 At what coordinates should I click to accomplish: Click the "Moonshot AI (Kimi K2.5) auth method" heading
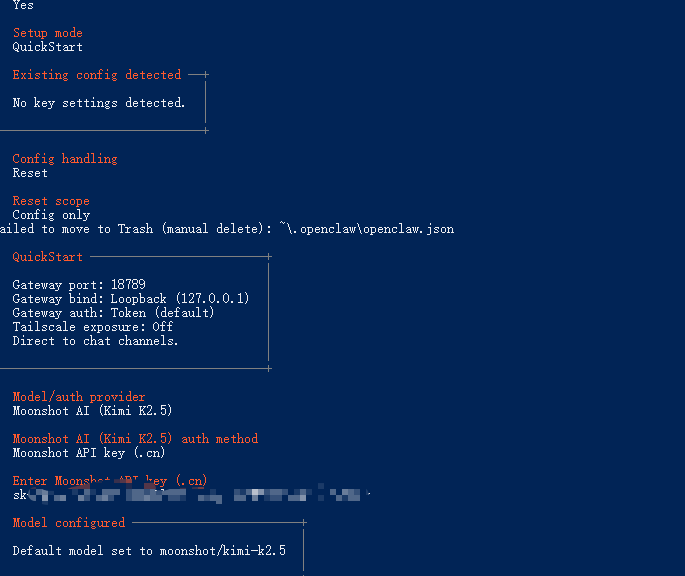pos(135,439)
